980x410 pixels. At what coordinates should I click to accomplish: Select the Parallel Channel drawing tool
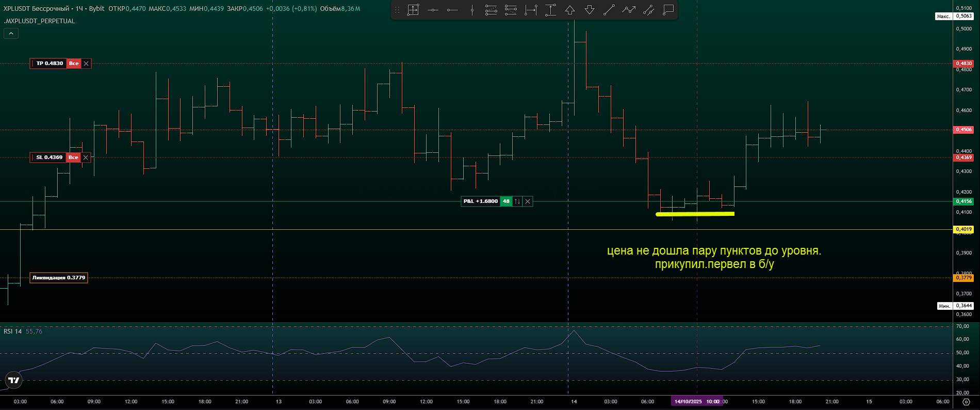click(x=649, y=10)
